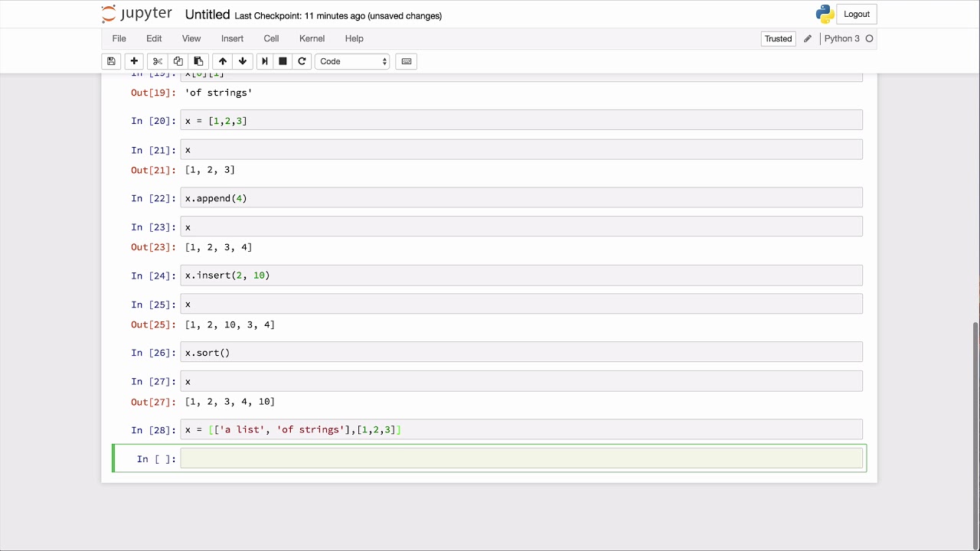Viewport: 980px width, 551px height.
Task: Click the In [28]: prompt label
Action: point(153,430)
